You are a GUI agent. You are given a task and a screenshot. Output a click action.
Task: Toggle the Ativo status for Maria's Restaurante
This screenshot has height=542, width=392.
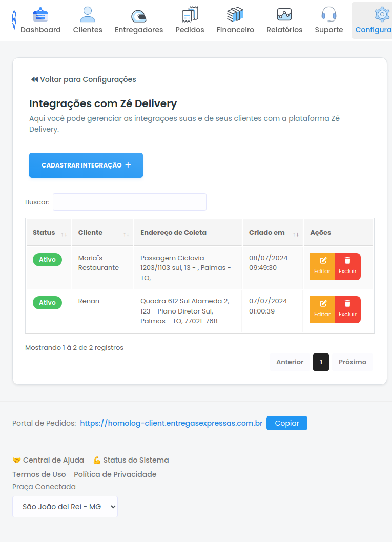coord(47,259)
